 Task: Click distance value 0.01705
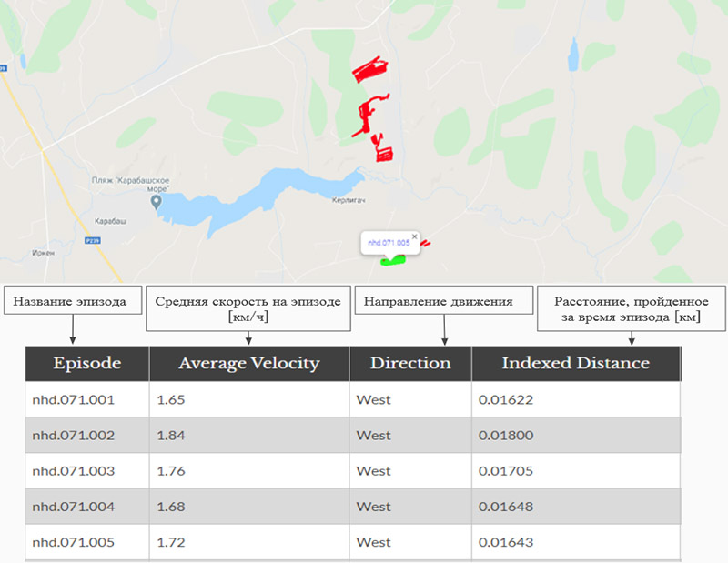tap(506, 471)
